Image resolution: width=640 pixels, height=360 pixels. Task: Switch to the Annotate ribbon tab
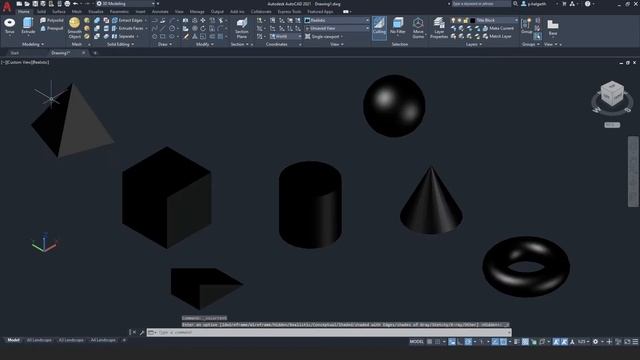(x=160, y=11)
